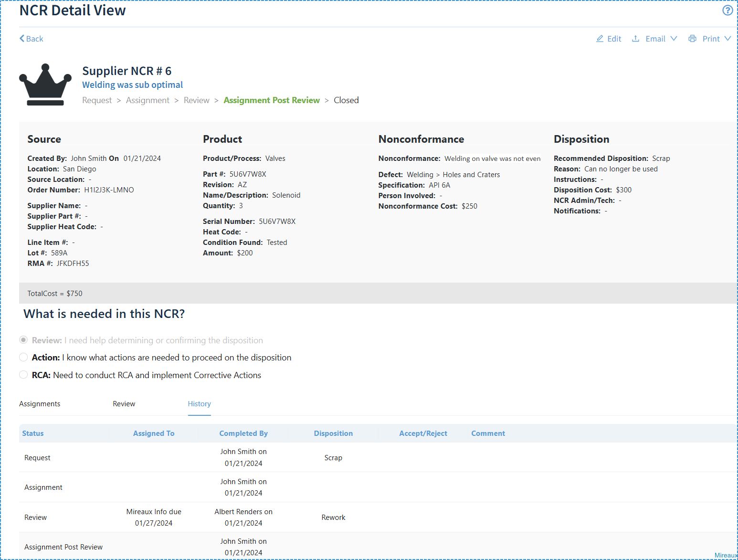Image resolution: width=738 pixels, height=560 pixels.
Task: Select the History tab
Action: [199, 404]
